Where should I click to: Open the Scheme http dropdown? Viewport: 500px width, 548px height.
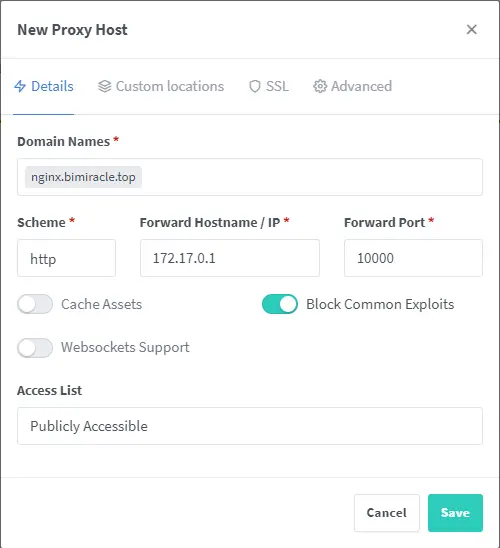click(x=66, y=258)
